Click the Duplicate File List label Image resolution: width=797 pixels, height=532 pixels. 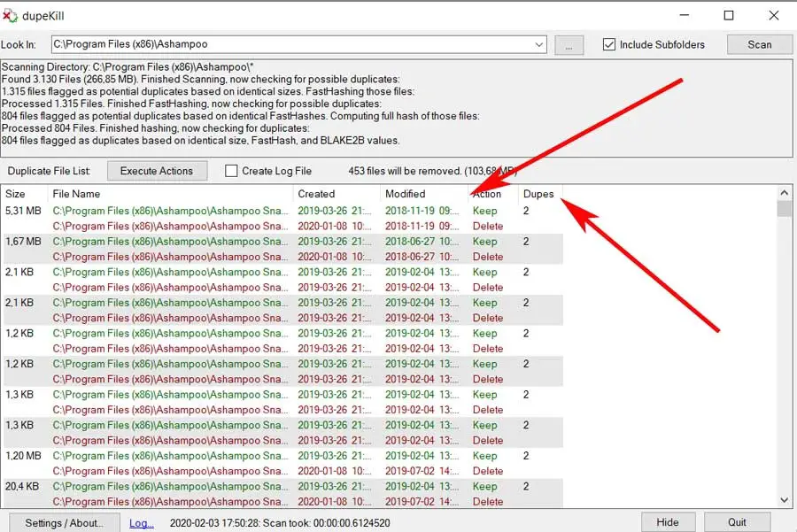tap(49, 171)
